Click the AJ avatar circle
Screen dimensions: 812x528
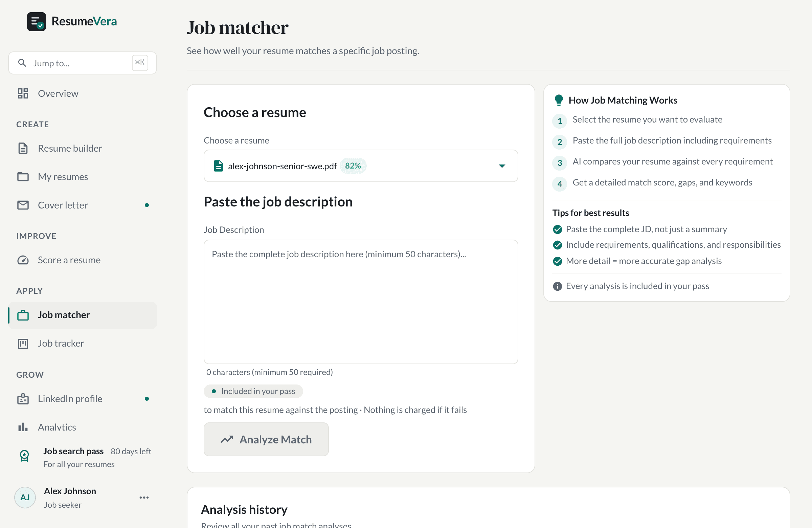click(x=25, y=497)
